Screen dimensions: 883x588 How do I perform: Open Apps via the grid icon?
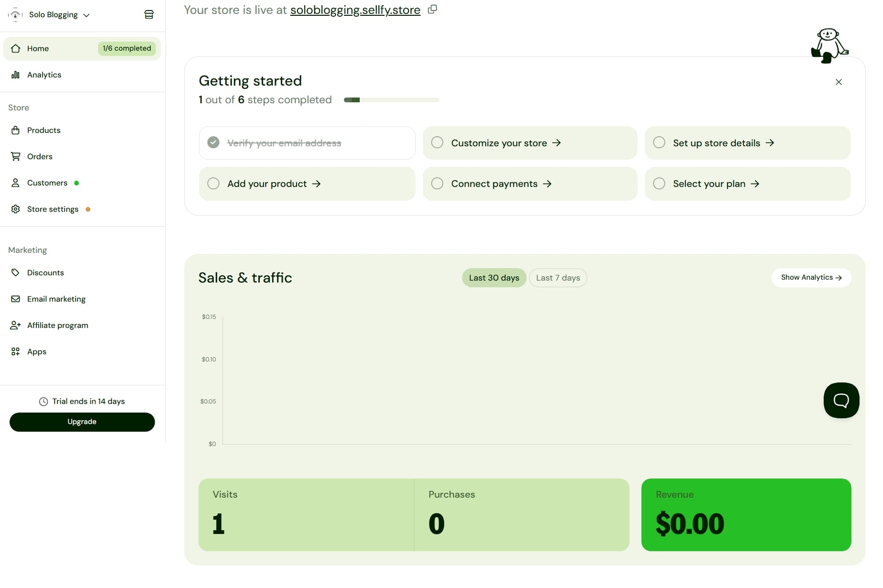pyautogui.click(x=15, y=351)
